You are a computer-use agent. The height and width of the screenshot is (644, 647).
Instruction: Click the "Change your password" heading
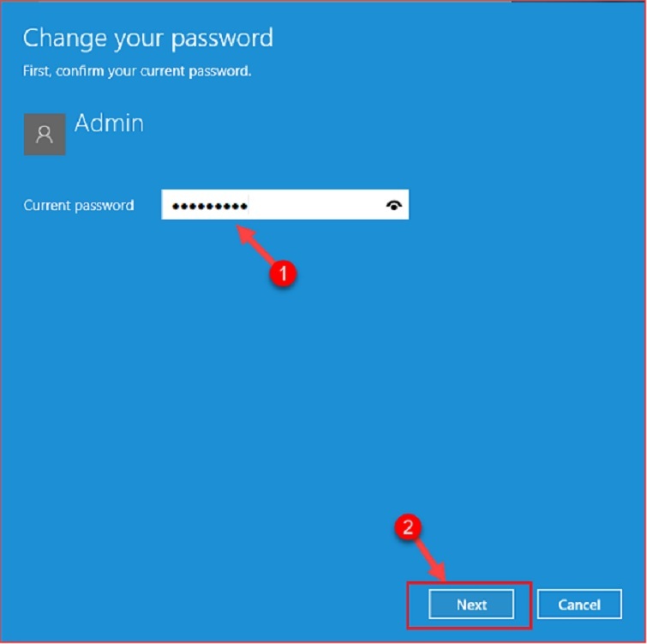147,39
